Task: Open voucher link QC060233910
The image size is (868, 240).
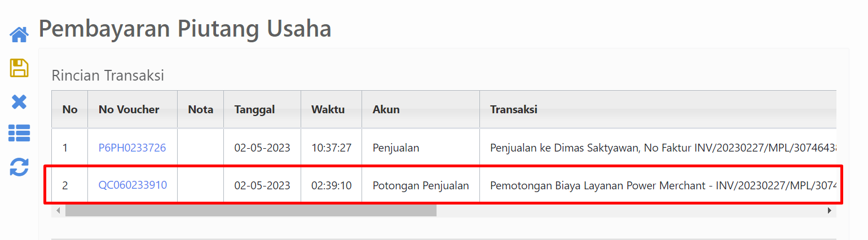Action: pos(133,185)
